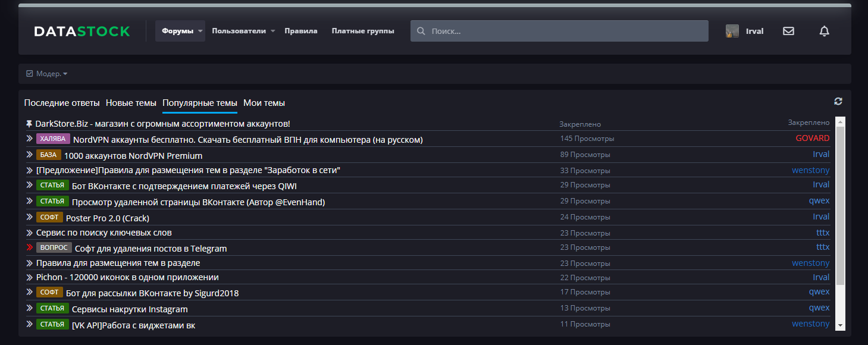Click the БАЗА prefix tag
The width and height of the screenshot is (868, 345).
[x=49, y=155]
